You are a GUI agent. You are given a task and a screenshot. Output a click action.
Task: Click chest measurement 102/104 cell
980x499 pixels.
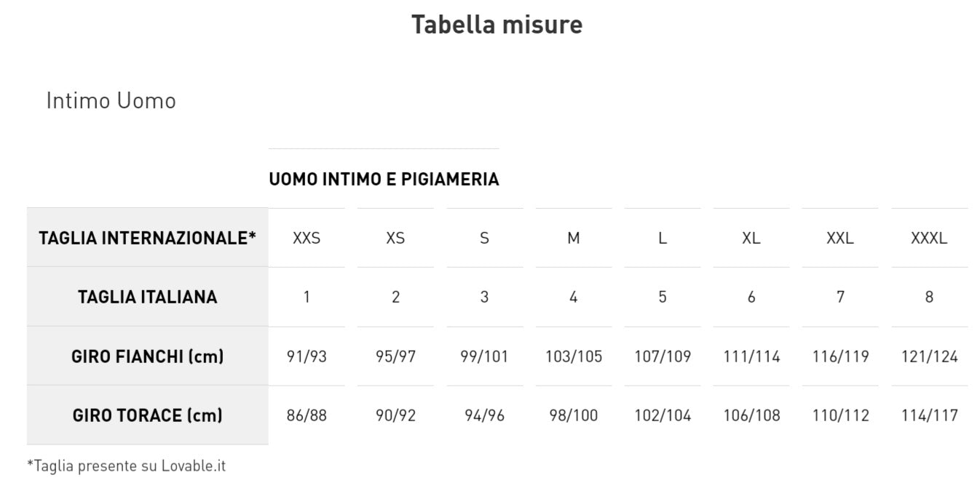(x=663, y=415)
